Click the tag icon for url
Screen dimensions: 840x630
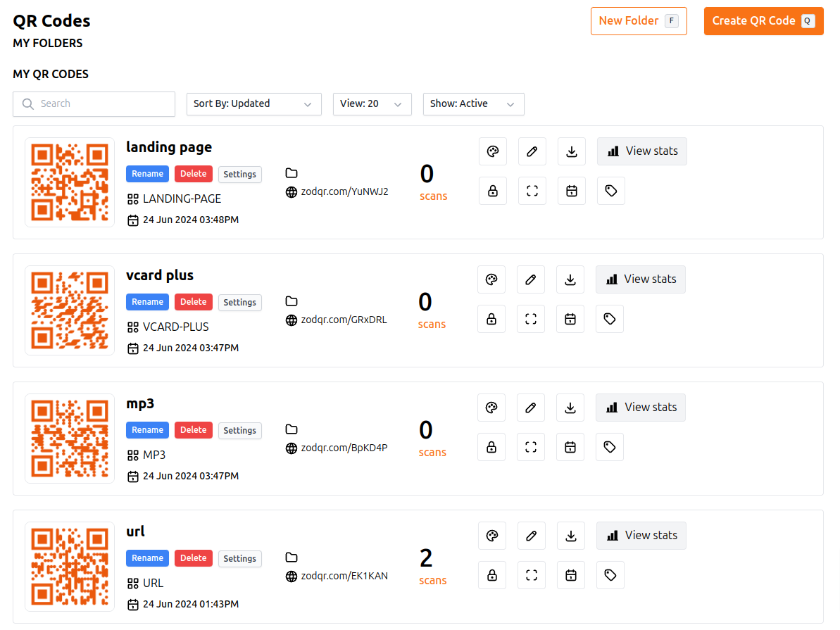tap(610, 575)
